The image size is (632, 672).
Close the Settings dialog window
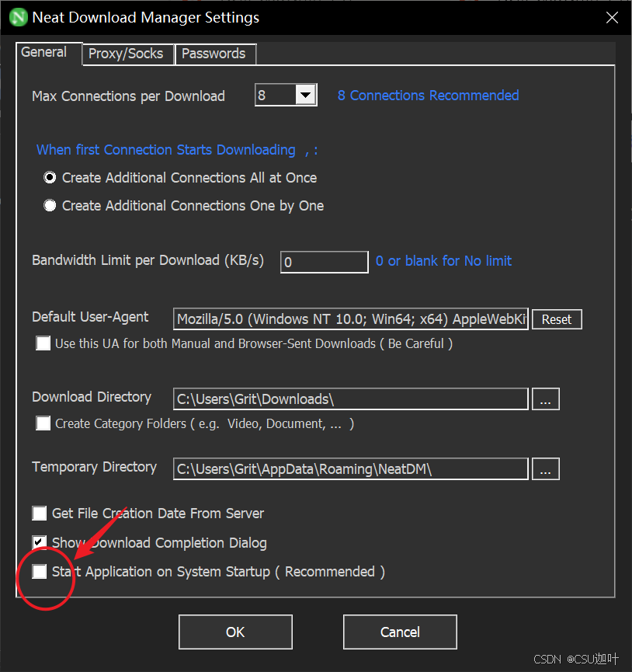tap(612, 18)
